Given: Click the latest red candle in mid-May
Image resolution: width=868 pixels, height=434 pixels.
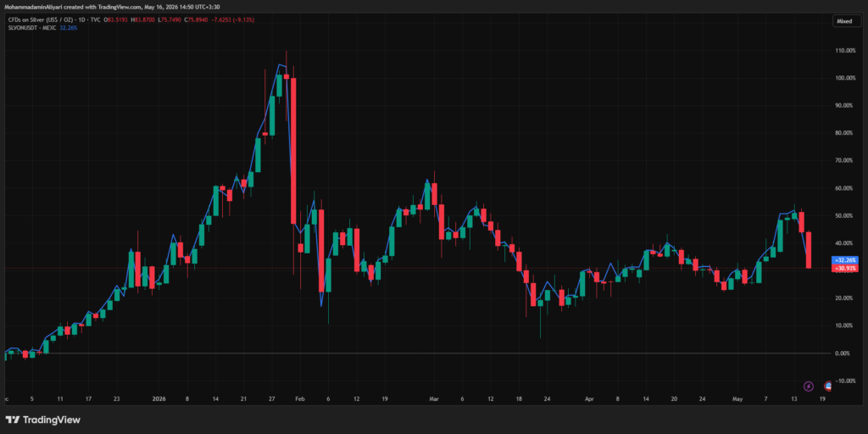Looking at the screenshot, I should tap(809, 250).
